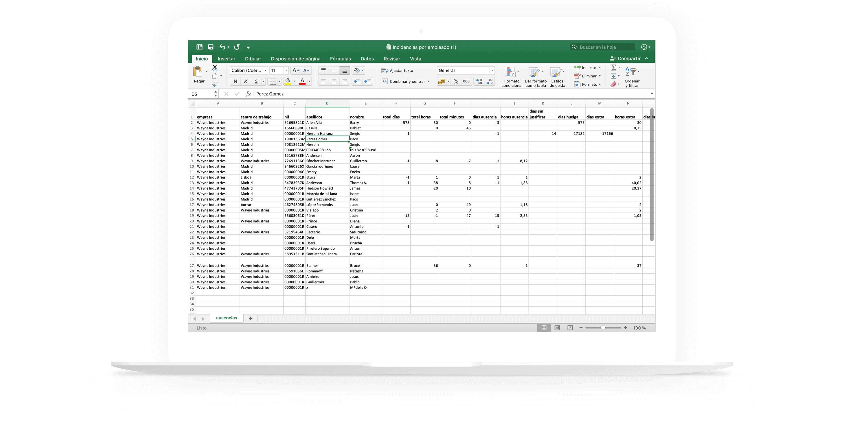Image resolution: width=868 pixels, height=434 pixels.
Task: Align text to bottom
Action: pyautogui.click(x=344, y=70)
